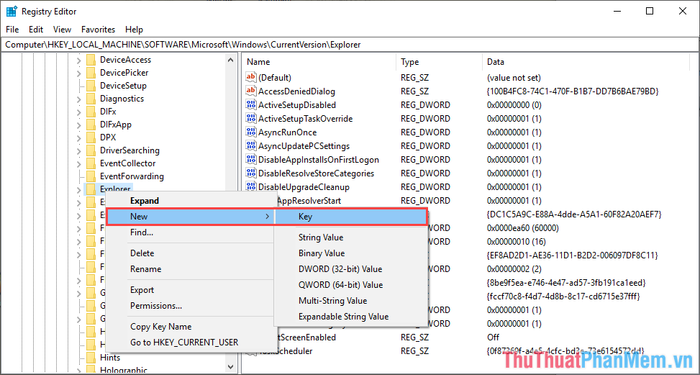Select the Hints folder icon
Image resolution: width=700 pixels, height=375 pixels.
click(x=91, y=358)
